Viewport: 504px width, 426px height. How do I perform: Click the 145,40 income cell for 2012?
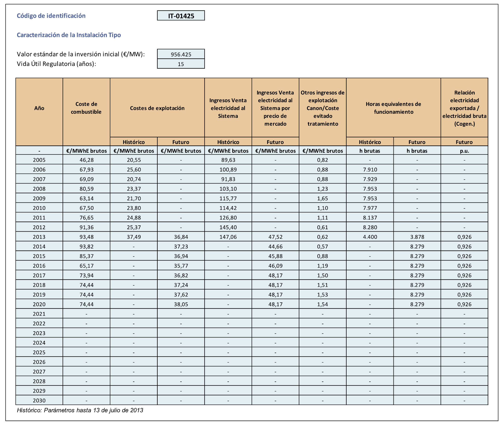[x=228, y=227]
